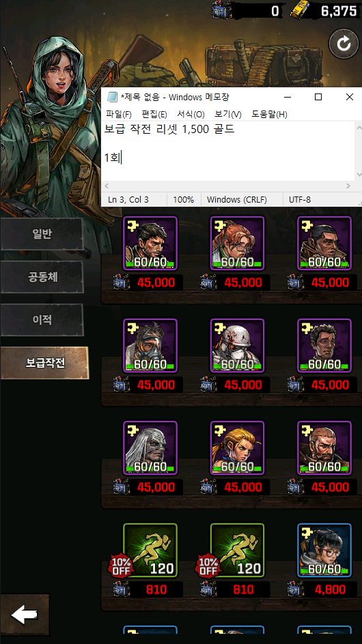Open the 서식(O) menu in Notepad
362x644 pixels.
(x=191, y=114)
